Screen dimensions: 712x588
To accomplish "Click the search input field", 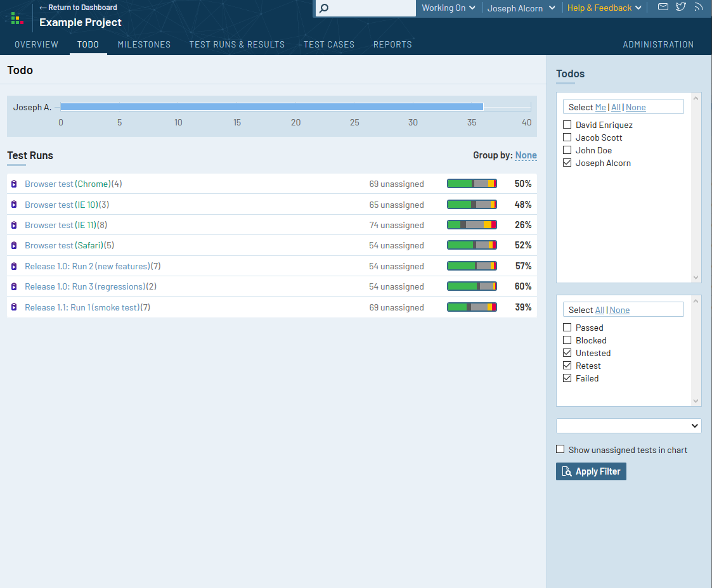I will [x=366, y=8].
